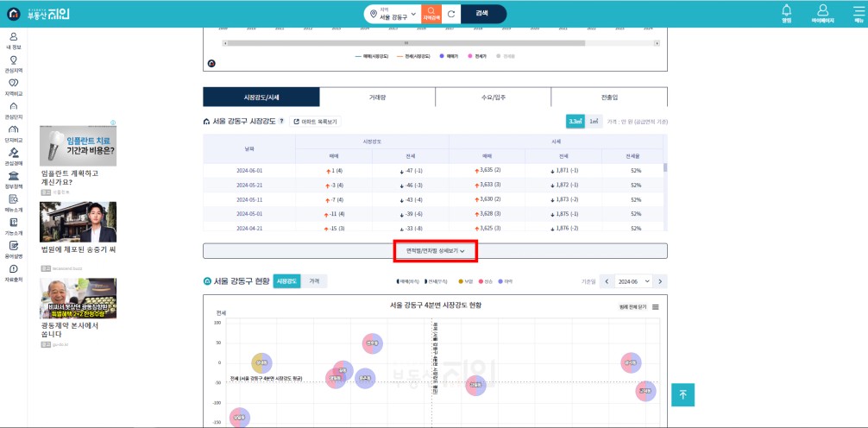Switch to 수요/입주 tab
This screenshot has height=428, width=868.
(494, 97)
